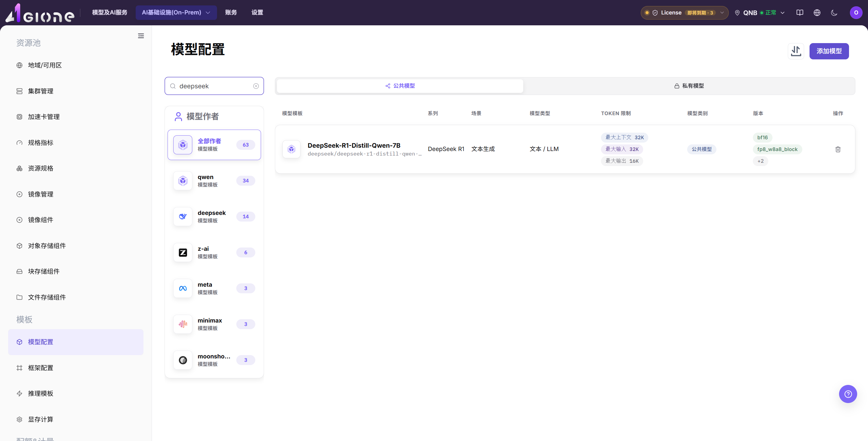Open the documentation book icon
Viewport: 868px width, 441px height.
pyautogui.click(x=800, y=13)
